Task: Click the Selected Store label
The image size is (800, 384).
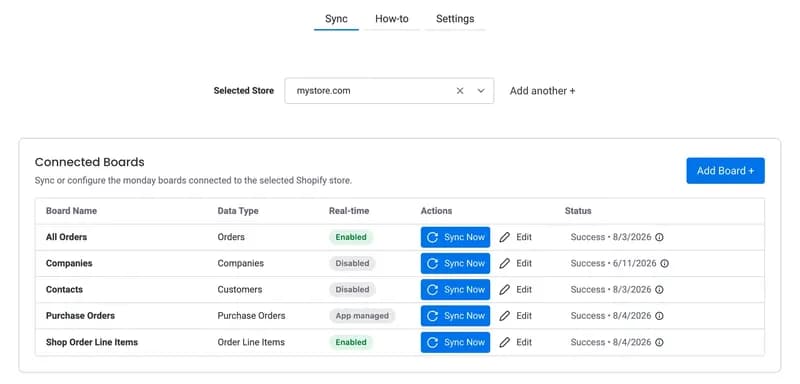Action: click(243, 91)
